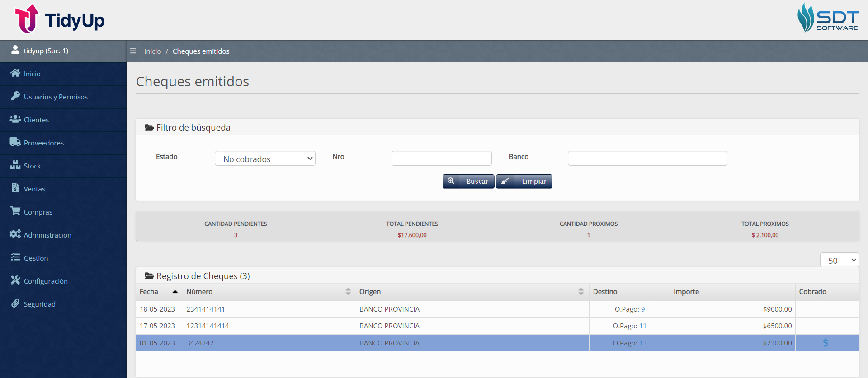Click the Cobrado column header

827,292
